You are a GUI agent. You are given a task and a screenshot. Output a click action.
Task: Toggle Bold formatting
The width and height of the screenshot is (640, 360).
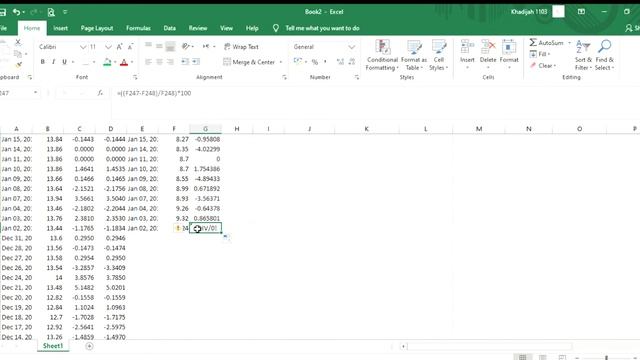click(x=42, y=62)
